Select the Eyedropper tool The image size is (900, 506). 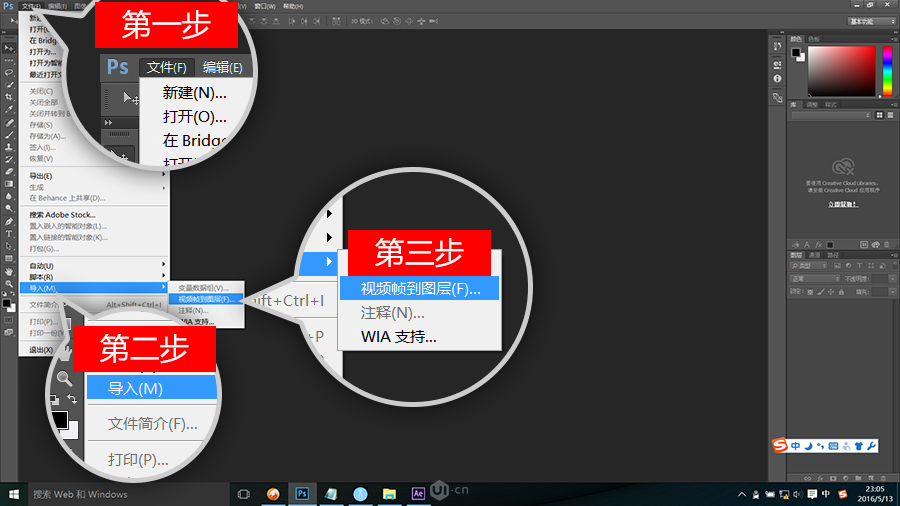tap(9, 109)
